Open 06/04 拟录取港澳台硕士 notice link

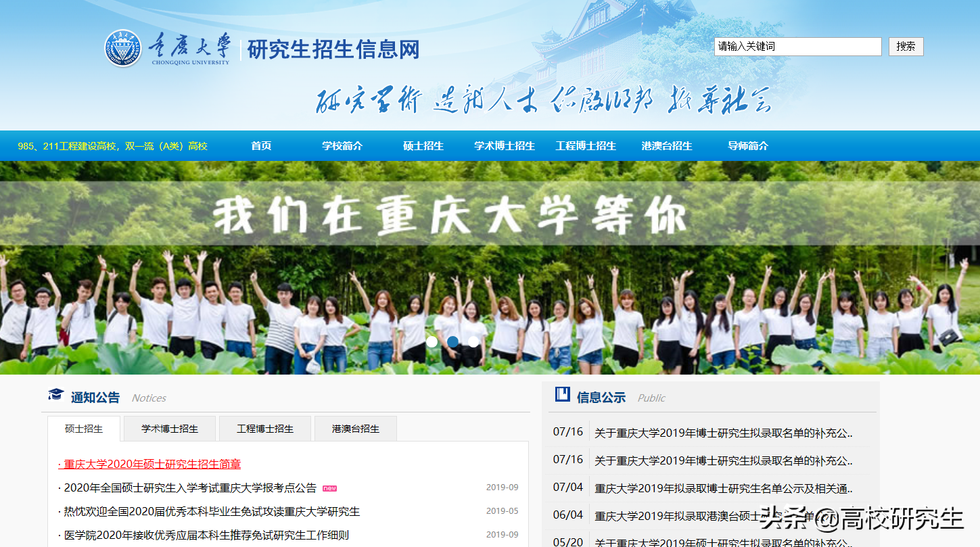click(x=724, y=516)
